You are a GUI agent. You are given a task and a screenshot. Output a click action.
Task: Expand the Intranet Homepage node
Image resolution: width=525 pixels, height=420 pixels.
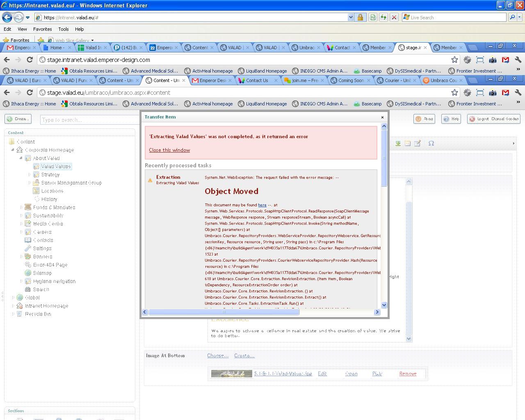13,306
